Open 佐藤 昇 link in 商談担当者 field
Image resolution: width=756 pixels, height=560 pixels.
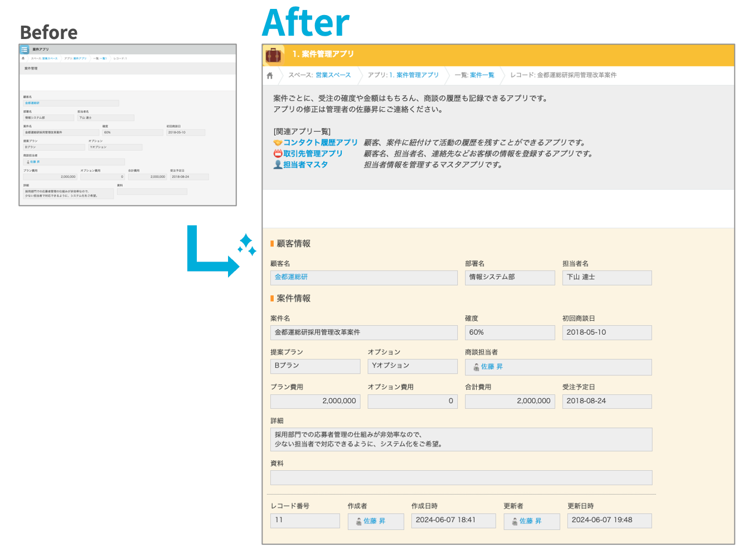pyautogui.click(x=492, y=367)
